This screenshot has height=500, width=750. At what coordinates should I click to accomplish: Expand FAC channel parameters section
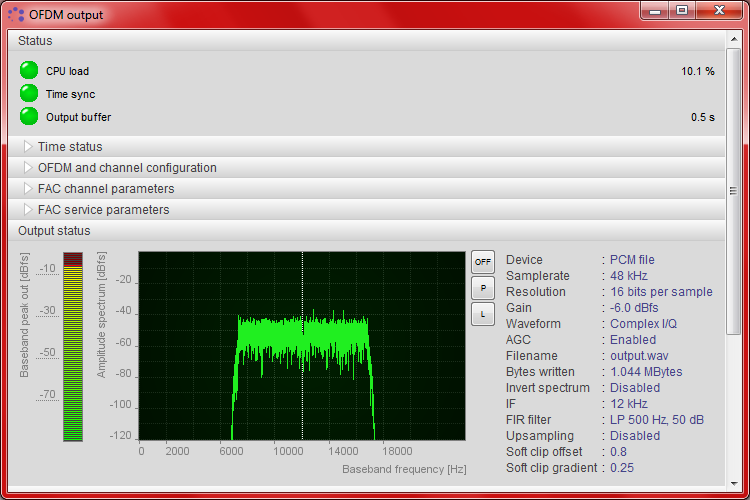[366, 189]
